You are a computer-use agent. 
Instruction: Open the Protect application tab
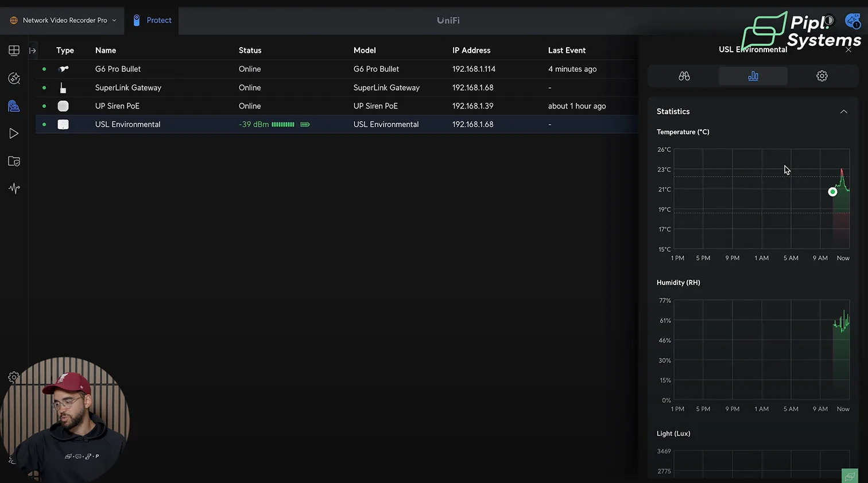click(152, 20)
